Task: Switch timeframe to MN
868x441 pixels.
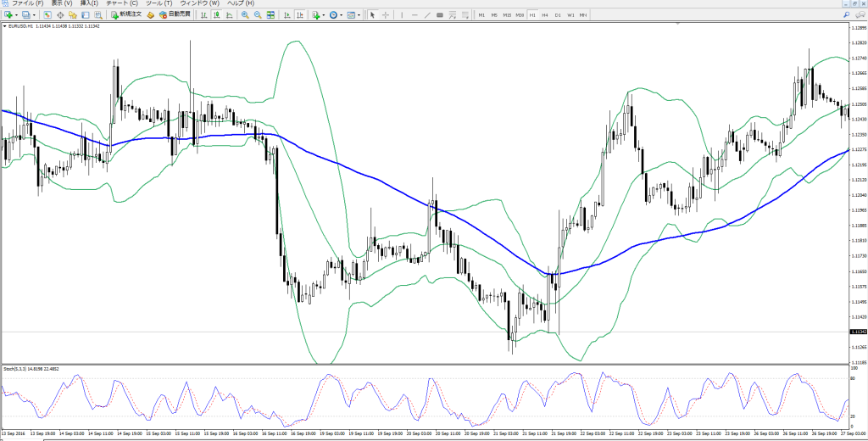Action: coord(583,15)
